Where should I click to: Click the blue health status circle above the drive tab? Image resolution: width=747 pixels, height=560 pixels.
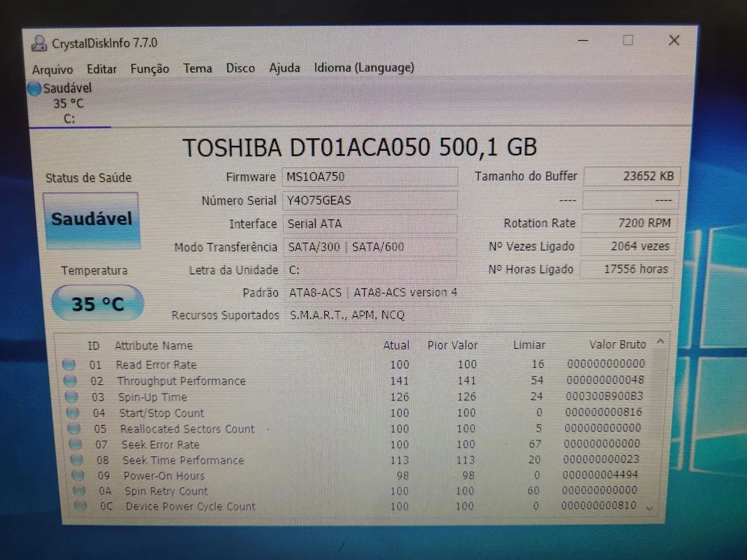pyautogui.click(x=34, y=89)
